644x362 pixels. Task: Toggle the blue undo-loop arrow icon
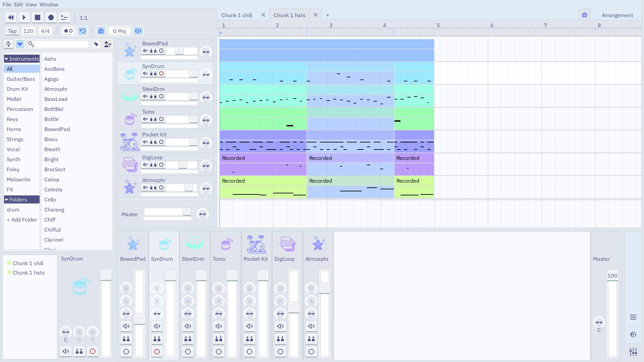(83, 31)
